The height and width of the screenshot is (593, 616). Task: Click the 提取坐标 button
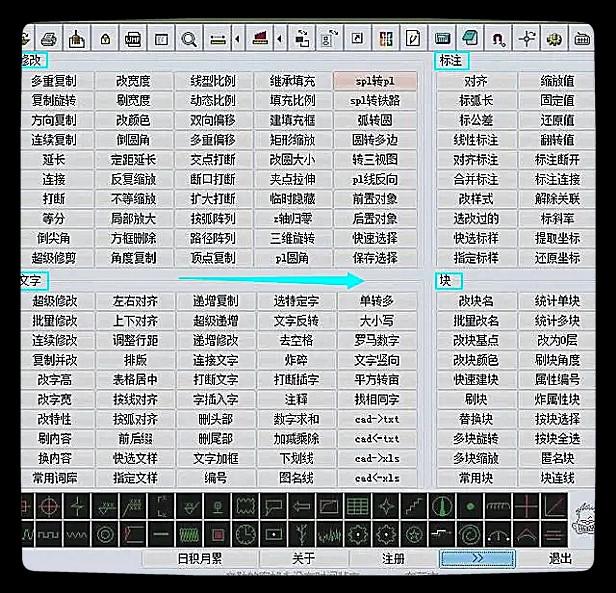pyautogui.click(x=557, y=238)
